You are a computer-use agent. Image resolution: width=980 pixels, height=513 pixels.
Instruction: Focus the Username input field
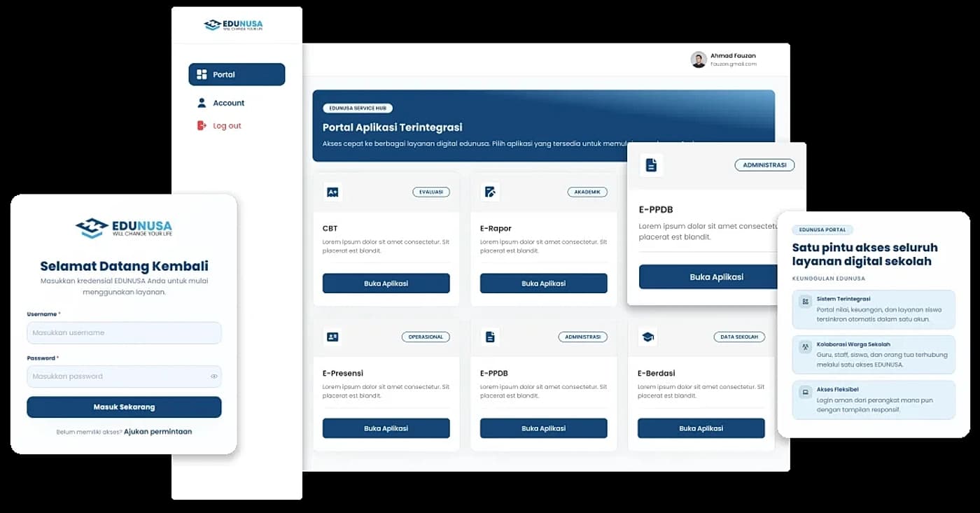point(124,332)
